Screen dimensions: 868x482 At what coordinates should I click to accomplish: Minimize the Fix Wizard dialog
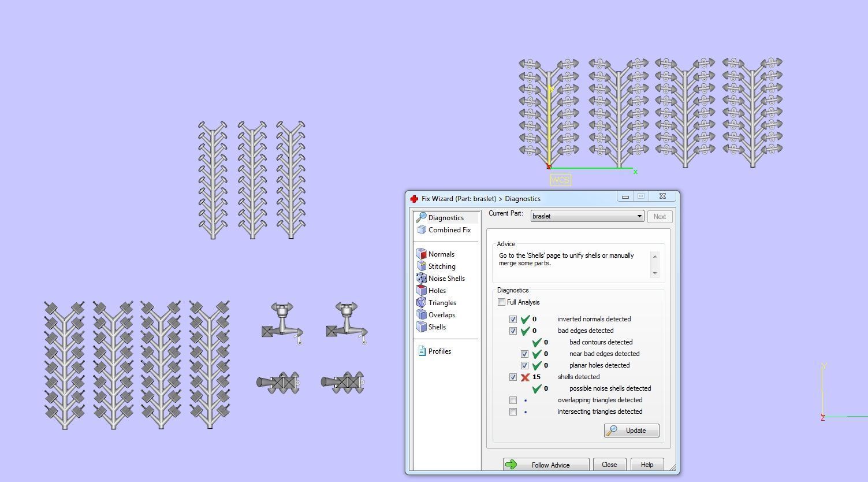625,196
